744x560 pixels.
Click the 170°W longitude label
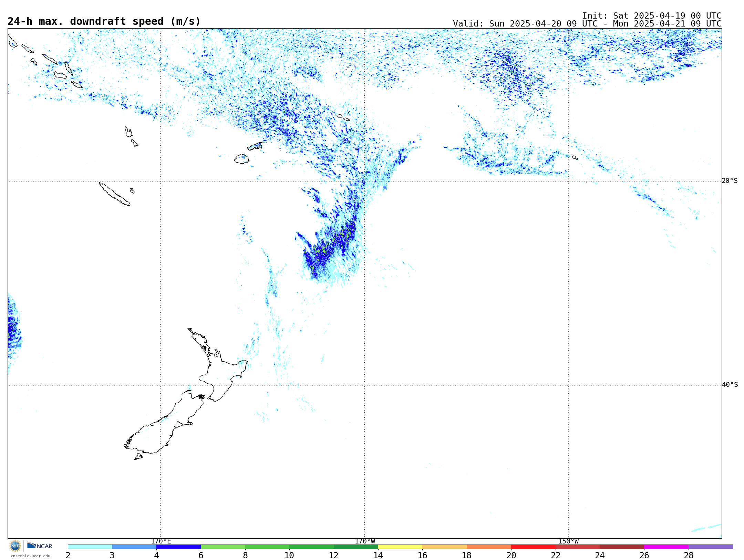365,541
